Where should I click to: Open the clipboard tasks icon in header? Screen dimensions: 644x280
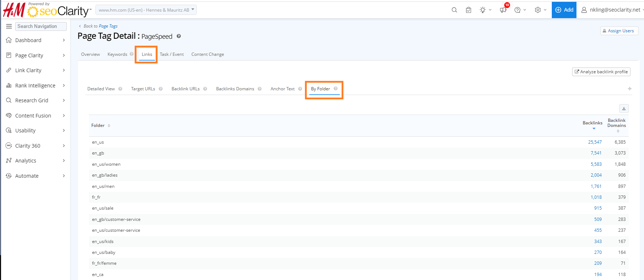coord(468,10)
